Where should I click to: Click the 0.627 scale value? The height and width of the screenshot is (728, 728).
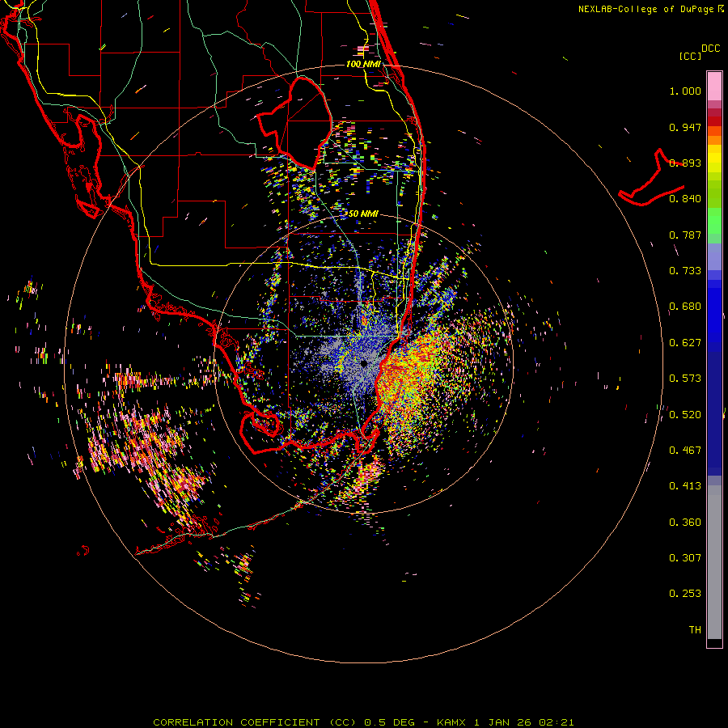tap(685, 343)
